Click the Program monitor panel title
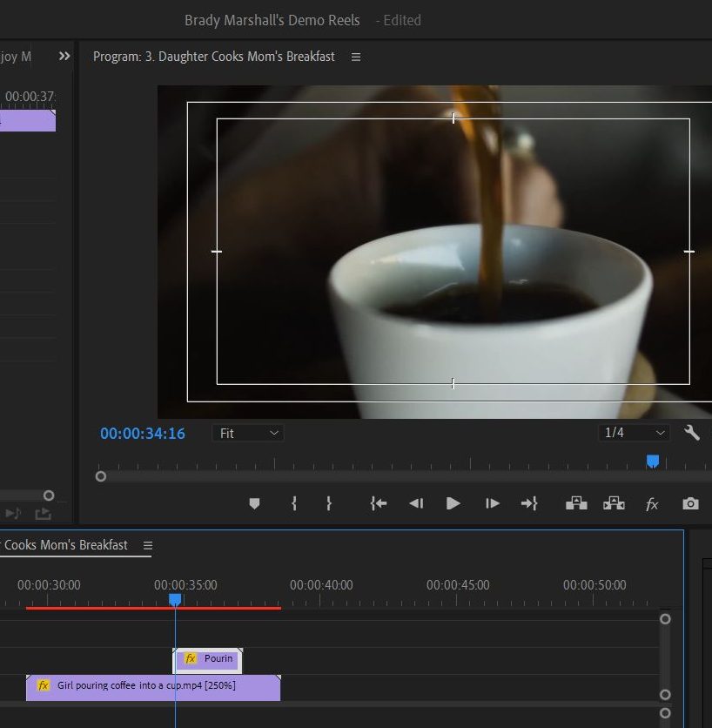 [x=213, y=57]
